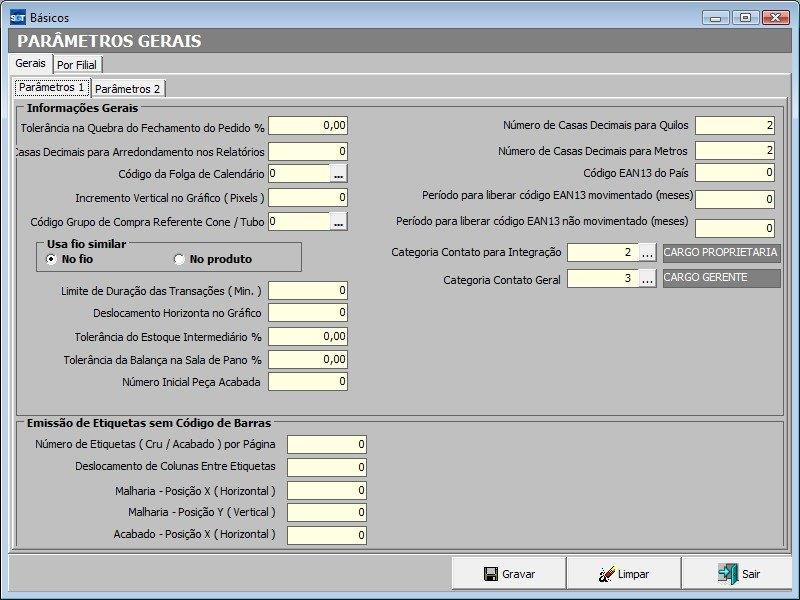The width and height of the screenshot is (800, 600).
Task: Open lookup for Código Grupo de Compra
Action: (x=338, y=221)
